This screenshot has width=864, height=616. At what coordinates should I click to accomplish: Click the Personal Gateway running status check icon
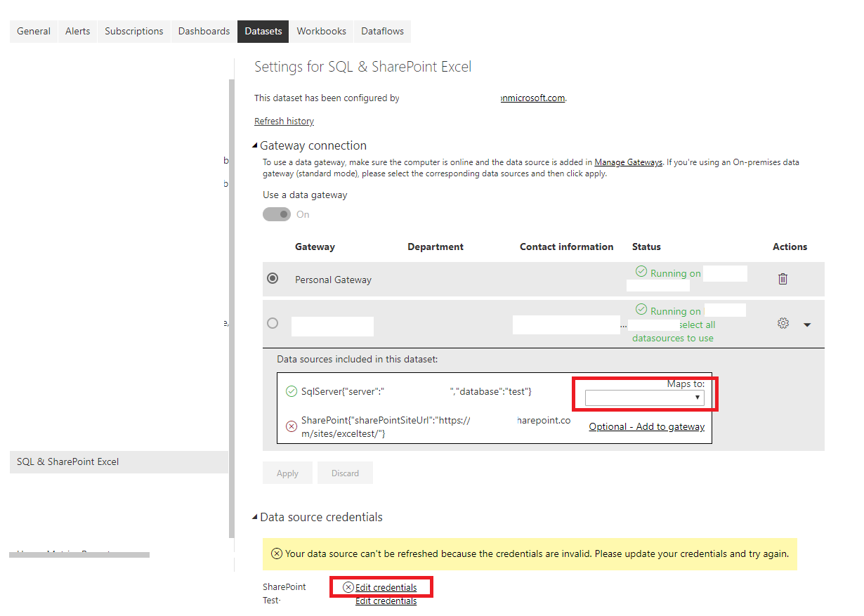[x=641, y=271]
